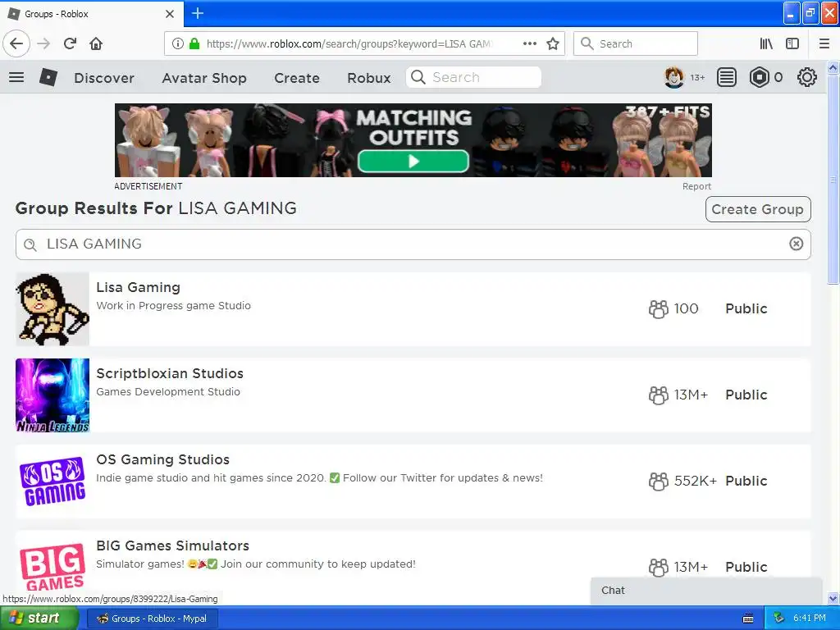Image resolution: width=840 pixels, height=630 pixels.
Task: Click the system tray keyboard icon
Action: click(748, 619)
